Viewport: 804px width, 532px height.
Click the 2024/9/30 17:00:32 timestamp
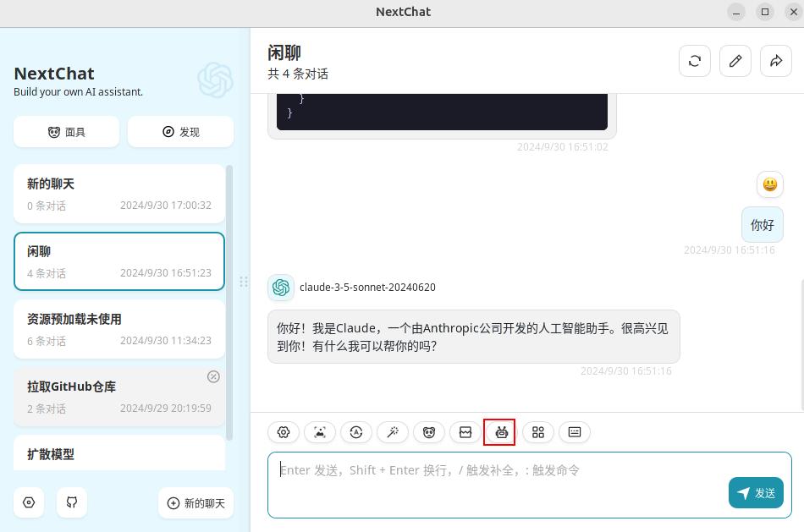pyautogui.click(x=166, y=205)
